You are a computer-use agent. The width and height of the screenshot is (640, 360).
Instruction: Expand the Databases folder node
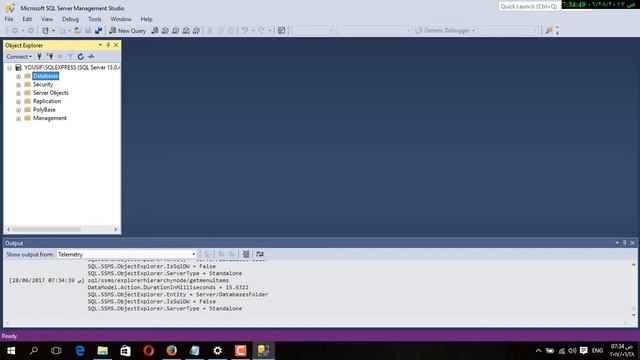18,76
